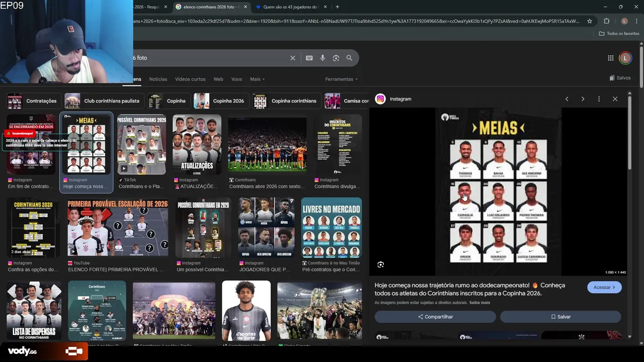Image resolution: width=644 pixels, height=362 pixels.
Task: Open more options in image preview panel
Action: tap(599, 99)
